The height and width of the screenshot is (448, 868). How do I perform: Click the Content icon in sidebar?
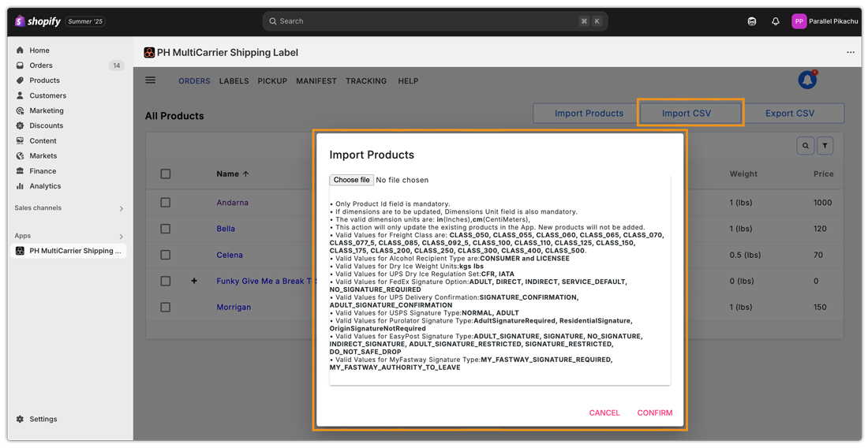[20, 141]
